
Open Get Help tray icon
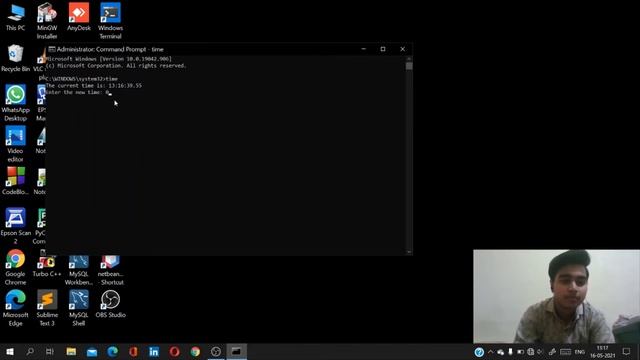479,352
